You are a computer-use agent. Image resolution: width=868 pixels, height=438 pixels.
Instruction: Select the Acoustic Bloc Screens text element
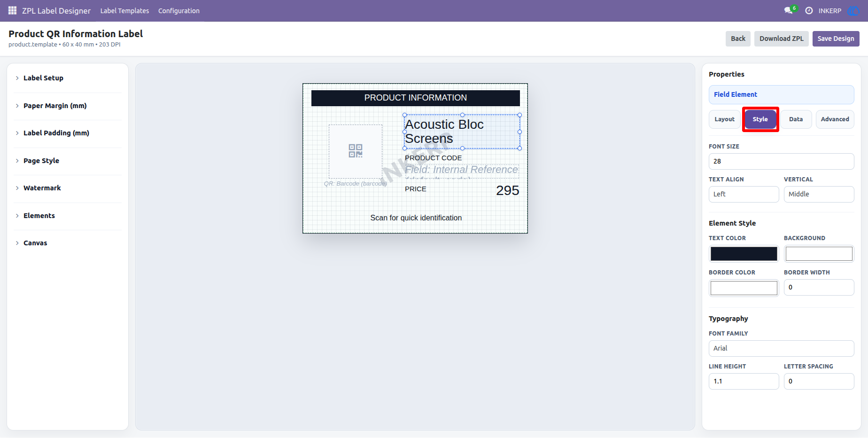462,132
